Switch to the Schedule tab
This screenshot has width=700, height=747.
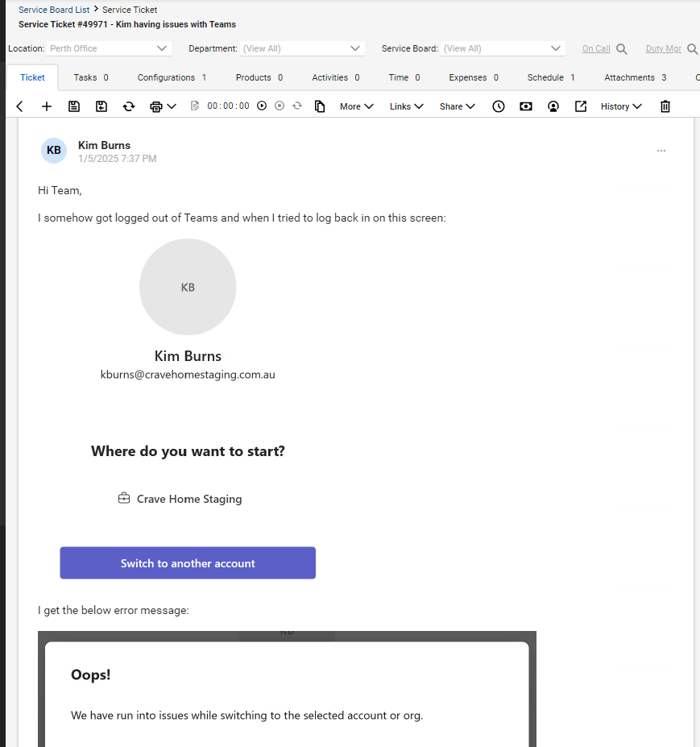(x=551, y=77)
